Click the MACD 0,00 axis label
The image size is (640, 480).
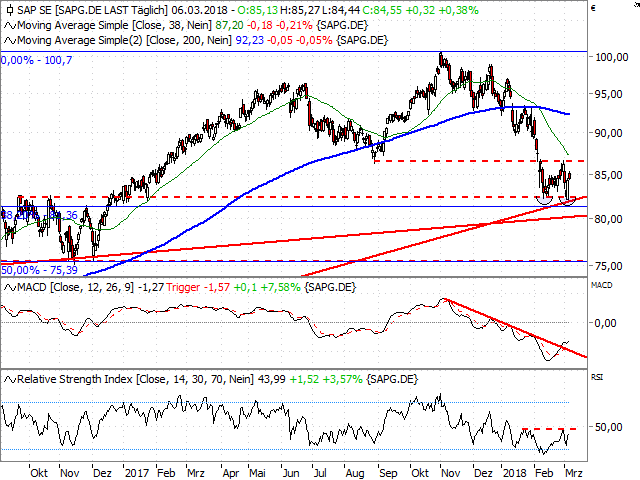tap(605, 323)
